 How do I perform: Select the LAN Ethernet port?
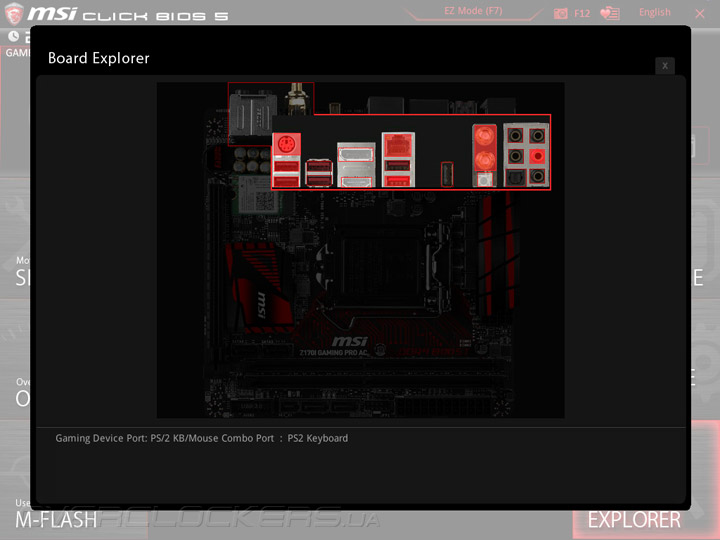point(398,146)
